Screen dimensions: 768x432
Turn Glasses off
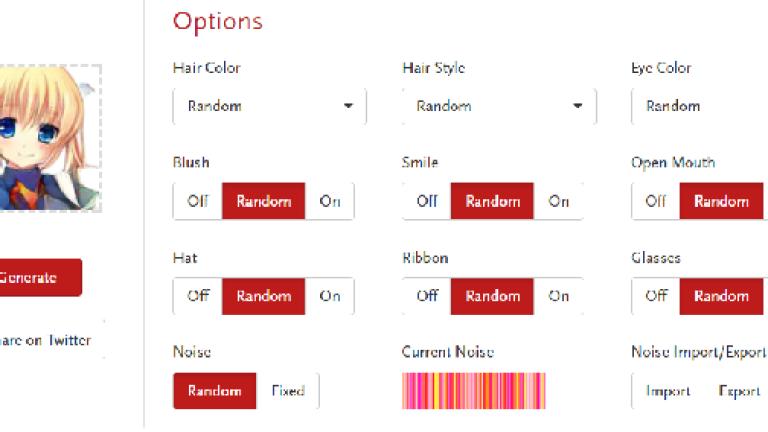(655, 296)
